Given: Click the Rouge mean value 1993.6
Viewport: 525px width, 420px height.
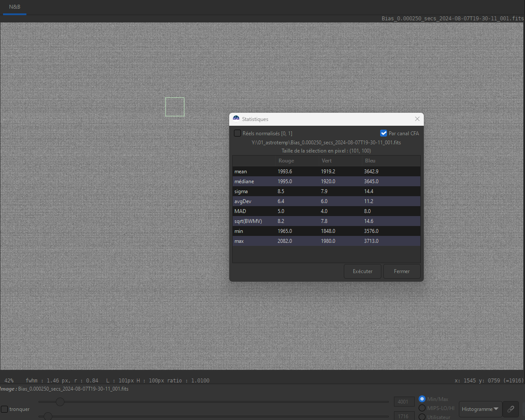Looking at the screenshot, I should [285, 172].
